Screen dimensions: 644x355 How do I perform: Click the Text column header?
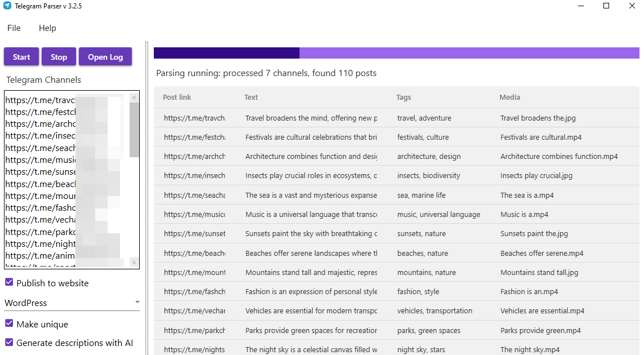[x=251, y=97]
